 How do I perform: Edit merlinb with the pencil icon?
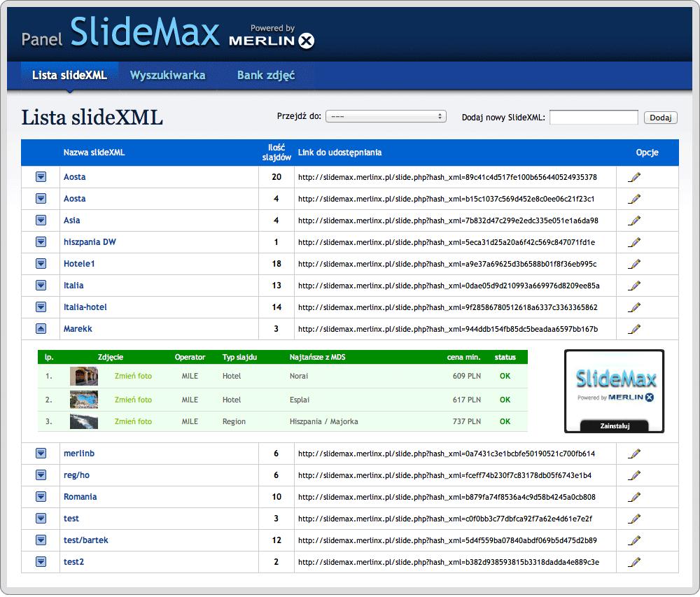tap(634, 454)
